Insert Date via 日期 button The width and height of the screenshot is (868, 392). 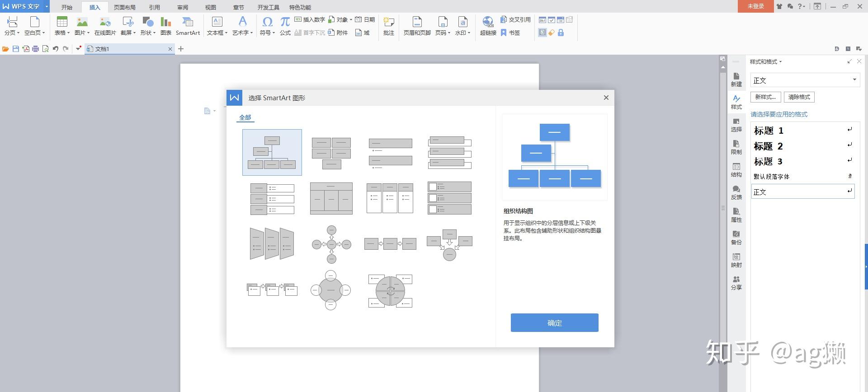click(365, 19)
